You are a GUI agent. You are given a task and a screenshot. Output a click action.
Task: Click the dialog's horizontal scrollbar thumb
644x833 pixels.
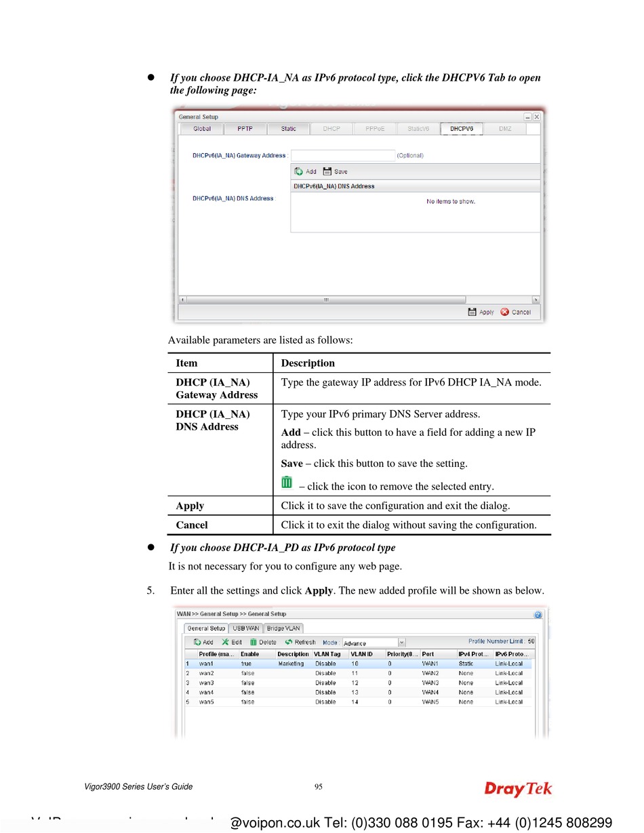click(326, 300)
